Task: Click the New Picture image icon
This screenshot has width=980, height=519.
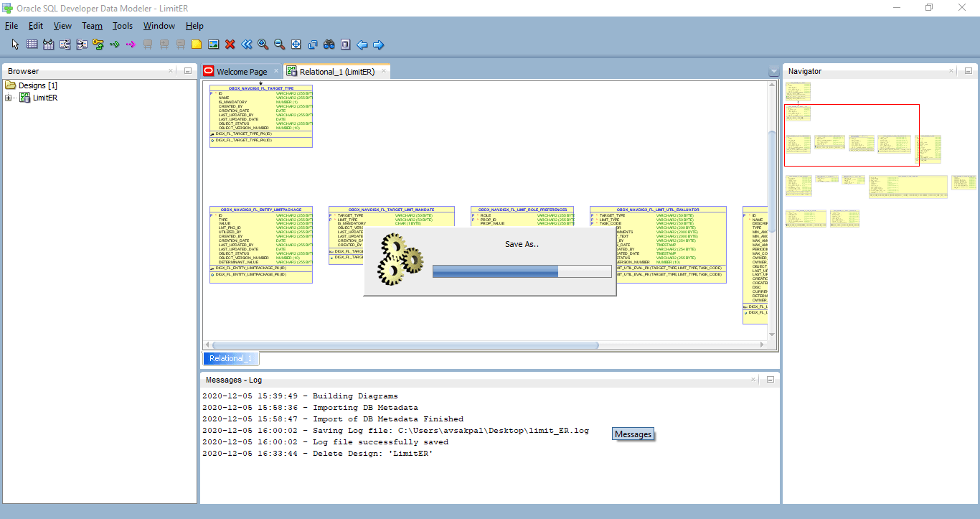Action: (213, 45)
